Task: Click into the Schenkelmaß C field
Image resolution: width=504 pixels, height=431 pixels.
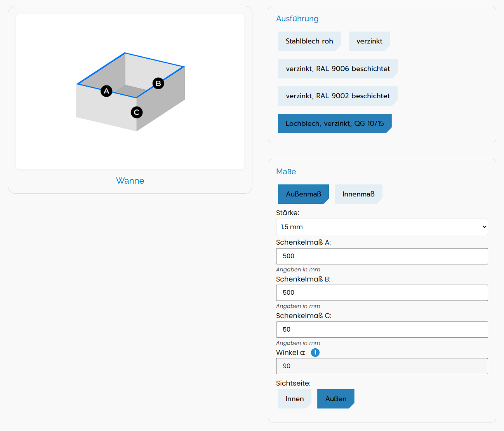Action: pyautogui.click(x=382, y=330)
